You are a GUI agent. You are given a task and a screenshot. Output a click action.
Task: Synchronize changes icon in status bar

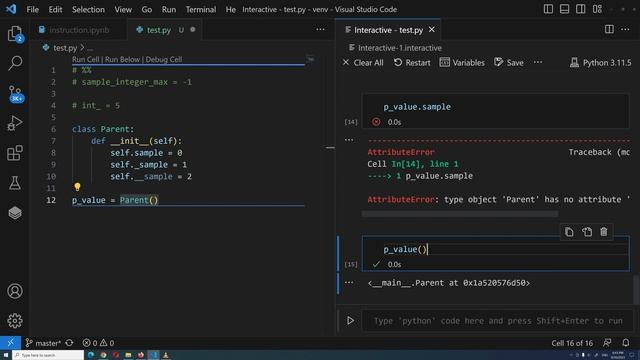point(69,343)
